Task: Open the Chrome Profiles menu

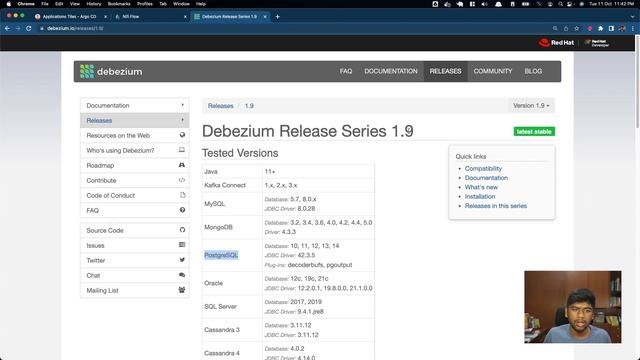Action: (144, 4)
